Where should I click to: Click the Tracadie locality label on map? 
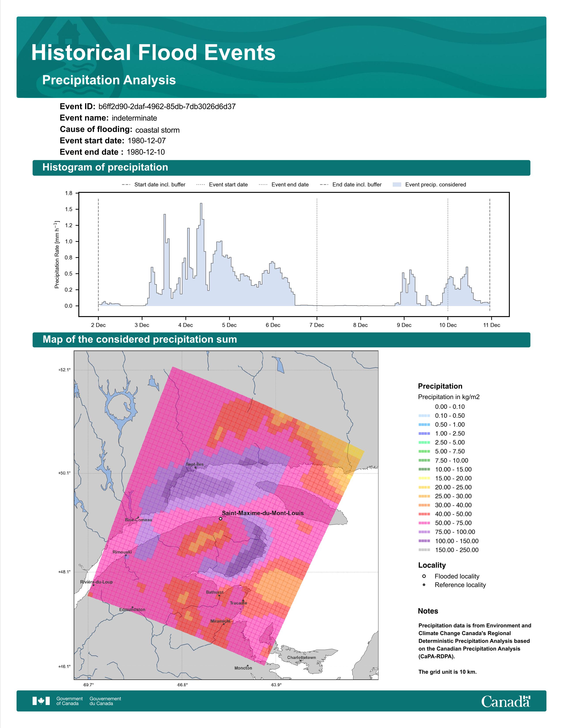click(238, 603)
